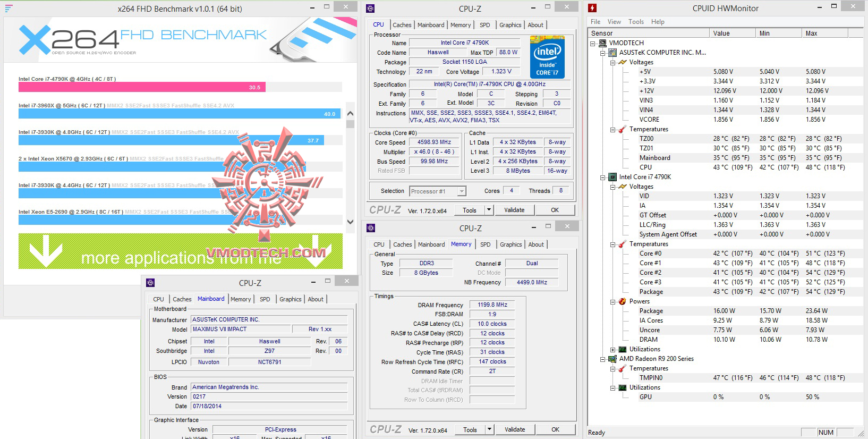
Task: Click the Sensor column header
Action: [x=649, y=33]
